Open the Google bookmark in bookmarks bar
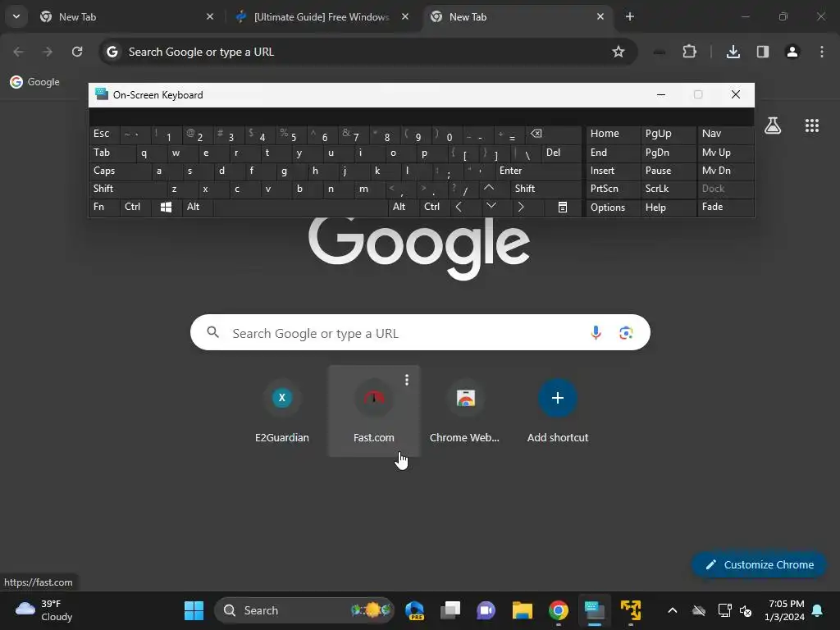The image size is (840, 630). [x=34, y=82]
